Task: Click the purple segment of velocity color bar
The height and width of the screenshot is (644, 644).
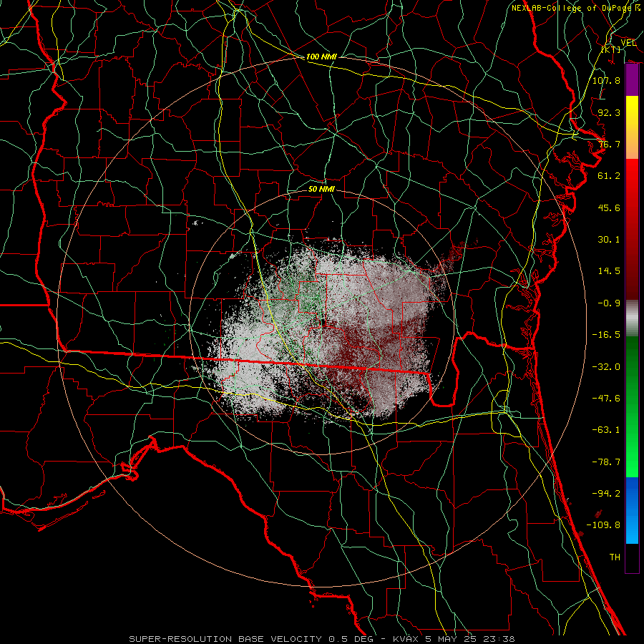Action: point(632,80)
